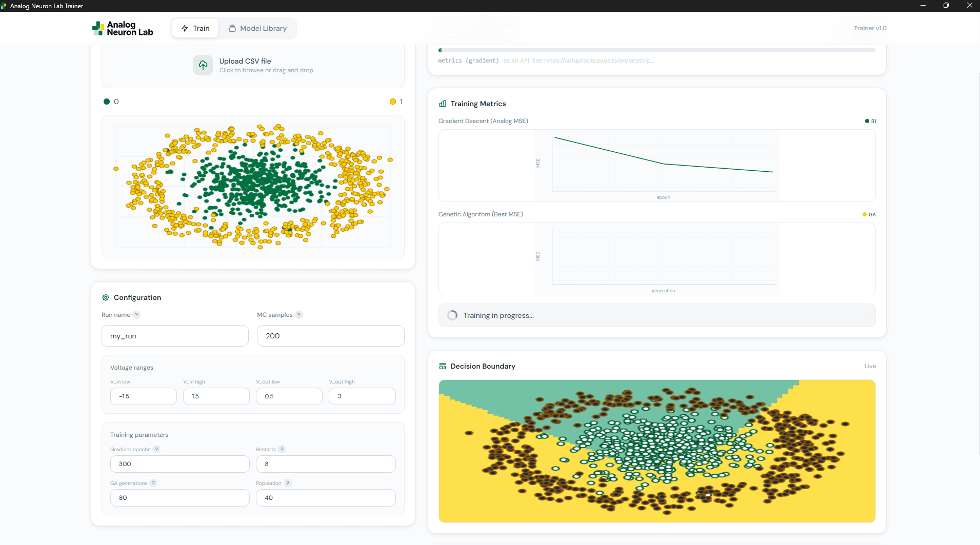This screenshot has width=980, height=545.
Task: Switch to the Model Library tab
Action: point(257,28)
